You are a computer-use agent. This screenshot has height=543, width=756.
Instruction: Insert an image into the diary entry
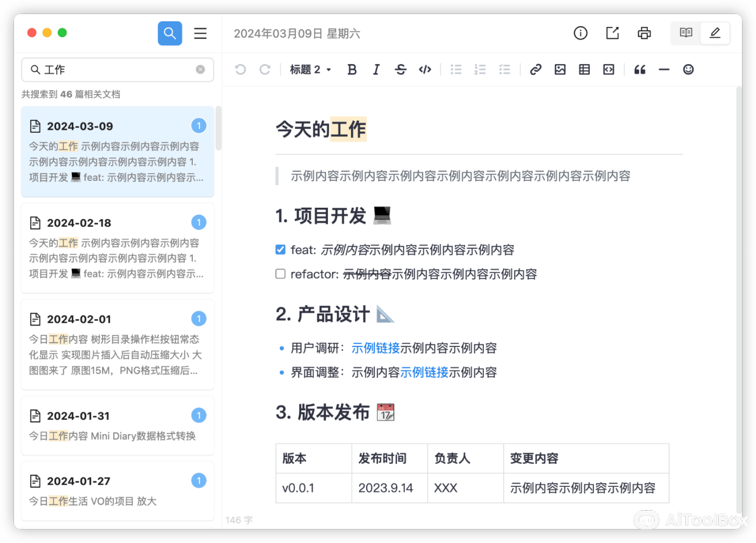click(559, 69)
